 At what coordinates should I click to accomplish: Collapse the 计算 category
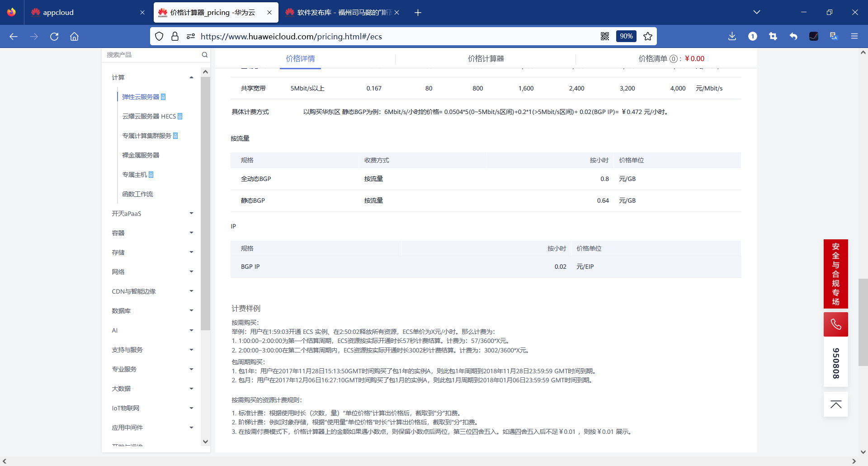[x=191, y=77]
